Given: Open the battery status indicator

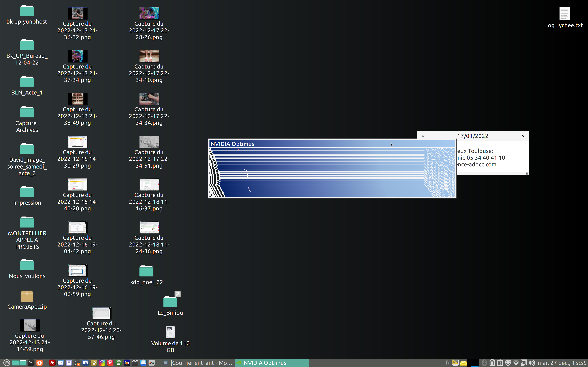Looking at the screenshot, I should [x=492, y=363].
